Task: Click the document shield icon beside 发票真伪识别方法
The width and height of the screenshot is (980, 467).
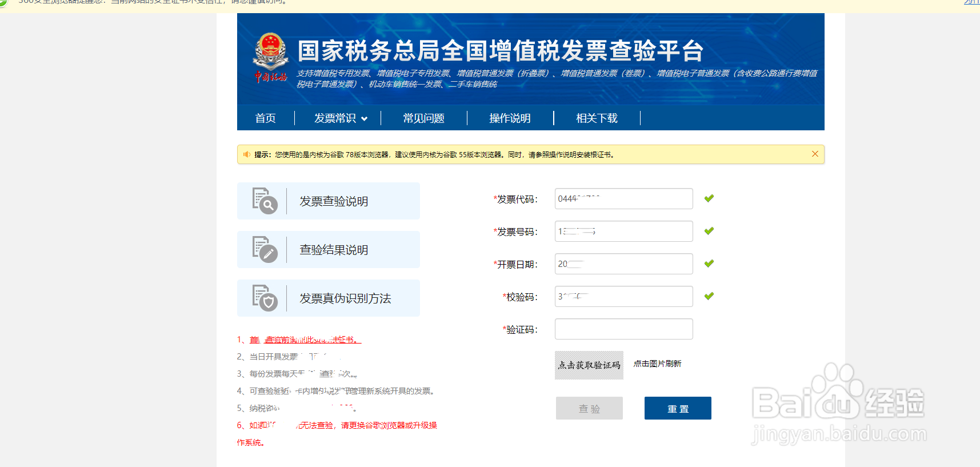Action: tap(265, 298)
